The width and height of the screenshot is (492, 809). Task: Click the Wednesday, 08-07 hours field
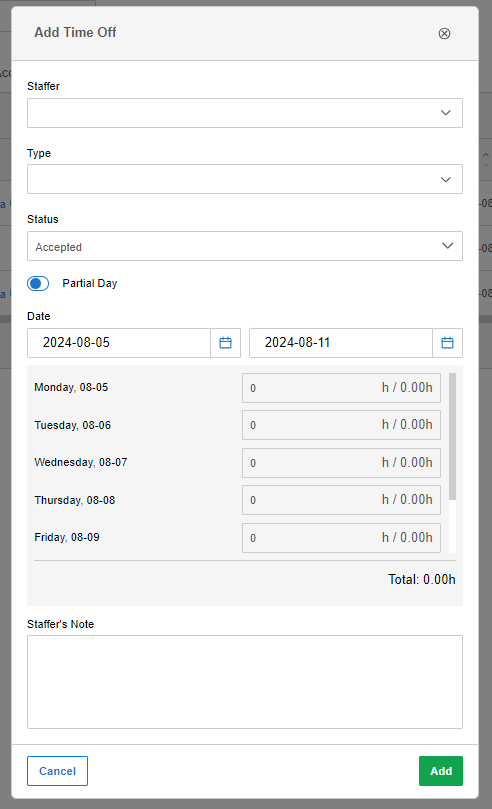tap(341, 463)
